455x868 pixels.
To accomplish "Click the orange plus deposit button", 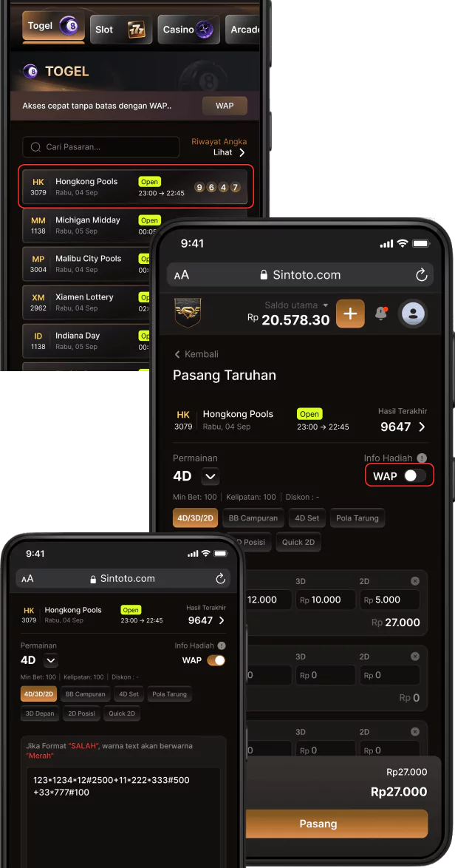I will [x=350, y=314].
